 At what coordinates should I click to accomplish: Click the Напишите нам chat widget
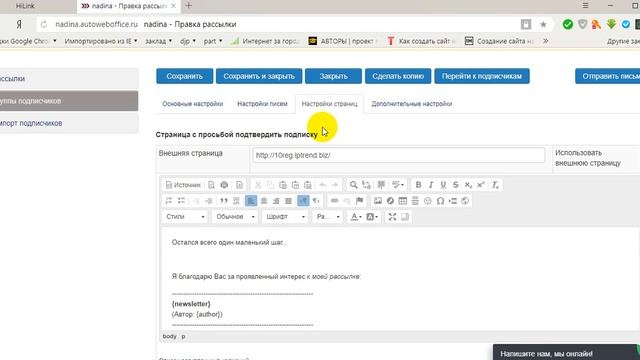coord(566,353)
